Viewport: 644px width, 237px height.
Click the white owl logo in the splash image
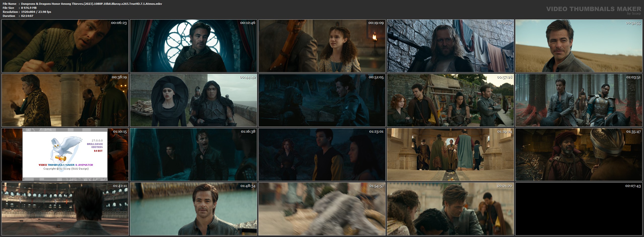click(65, 148)
